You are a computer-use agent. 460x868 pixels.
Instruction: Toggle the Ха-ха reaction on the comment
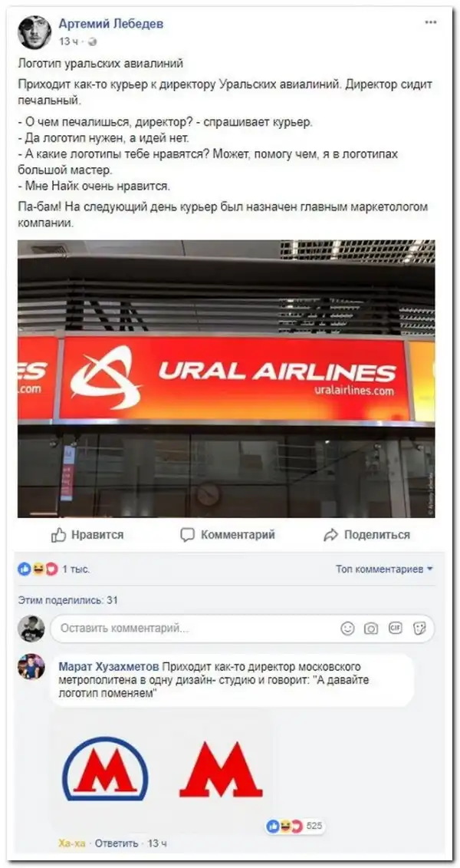(x=72, y=843)
